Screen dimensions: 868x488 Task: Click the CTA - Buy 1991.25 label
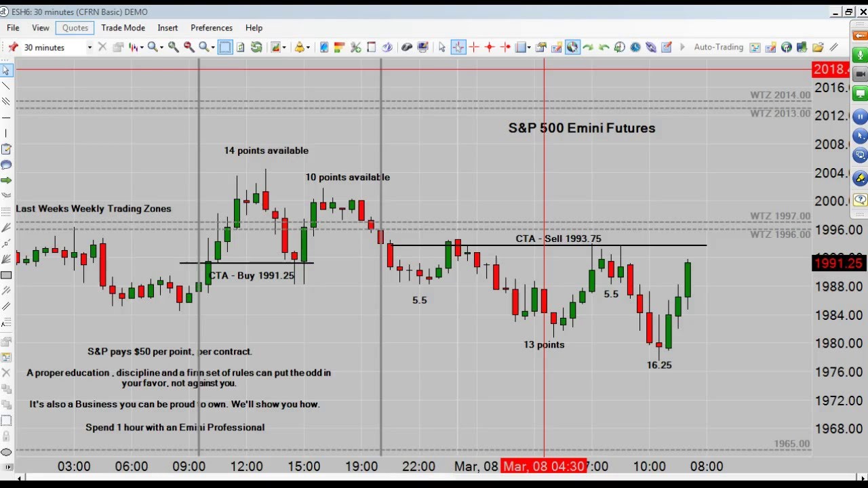pyautogui.click(x=252, y=275)
